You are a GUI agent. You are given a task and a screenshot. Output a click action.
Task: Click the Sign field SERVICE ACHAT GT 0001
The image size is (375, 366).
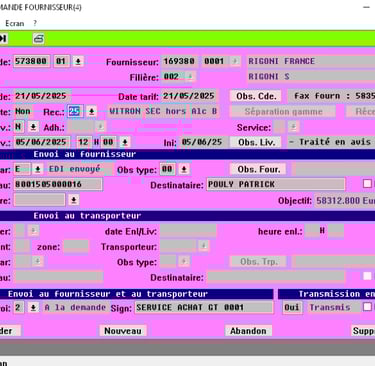(204, 307)
